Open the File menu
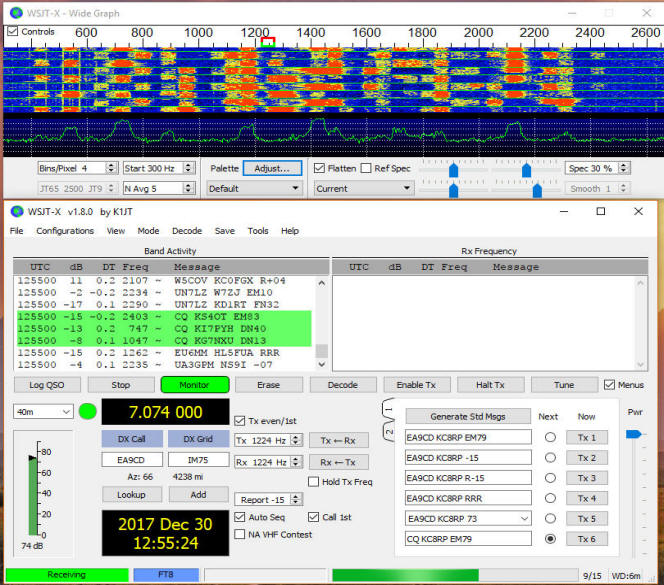The image size is (664, 585). point(17,231)
